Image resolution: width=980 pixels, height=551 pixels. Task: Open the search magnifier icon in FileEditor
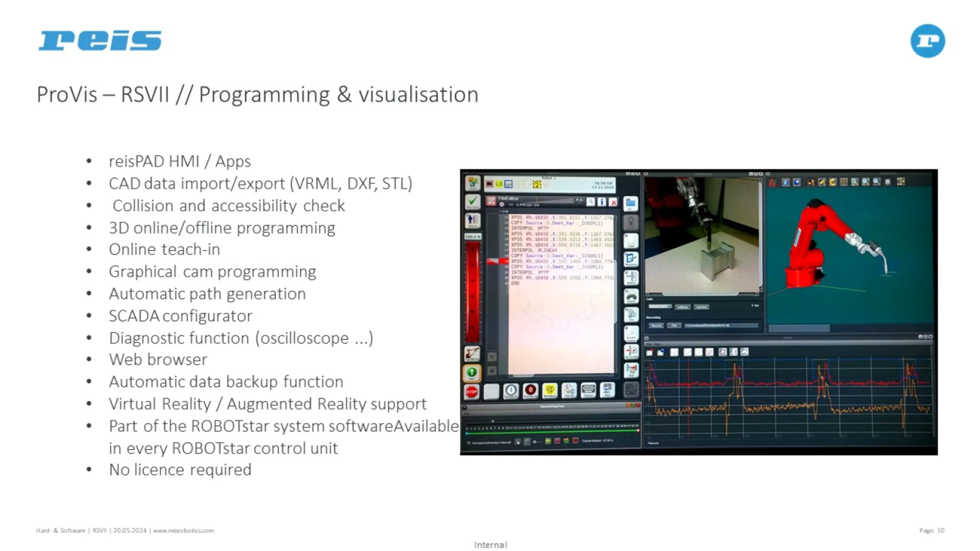(x=591, y=202)
